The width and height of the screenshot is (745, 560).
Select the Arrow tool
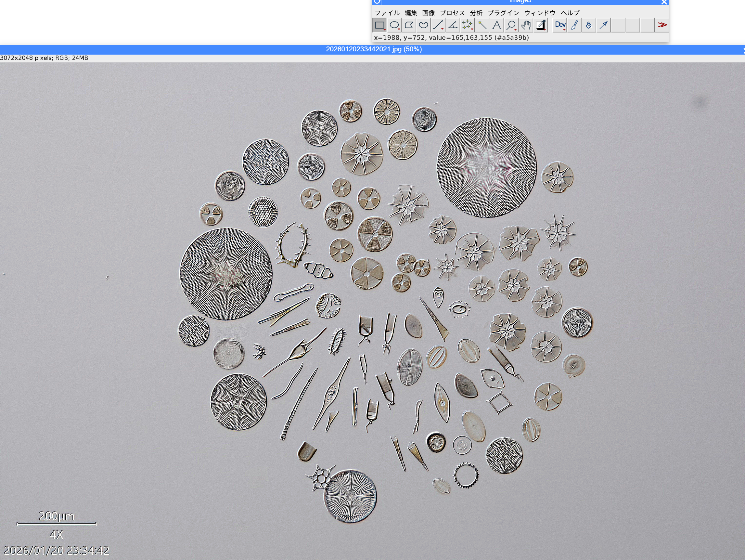click(604, 25)
